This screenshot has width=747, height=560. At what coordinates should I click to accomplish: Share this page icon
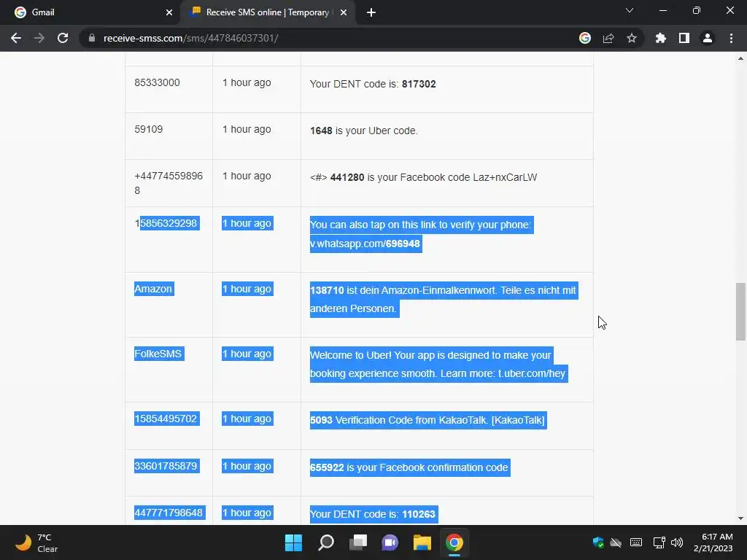click(608, 38)
